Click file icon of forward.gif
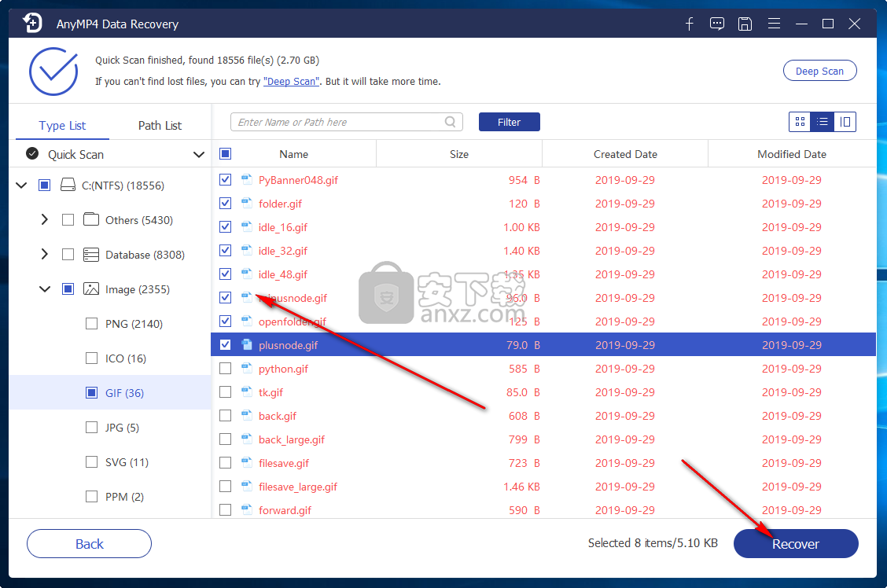Screen dimensions: 887x588 coord(247,510)
